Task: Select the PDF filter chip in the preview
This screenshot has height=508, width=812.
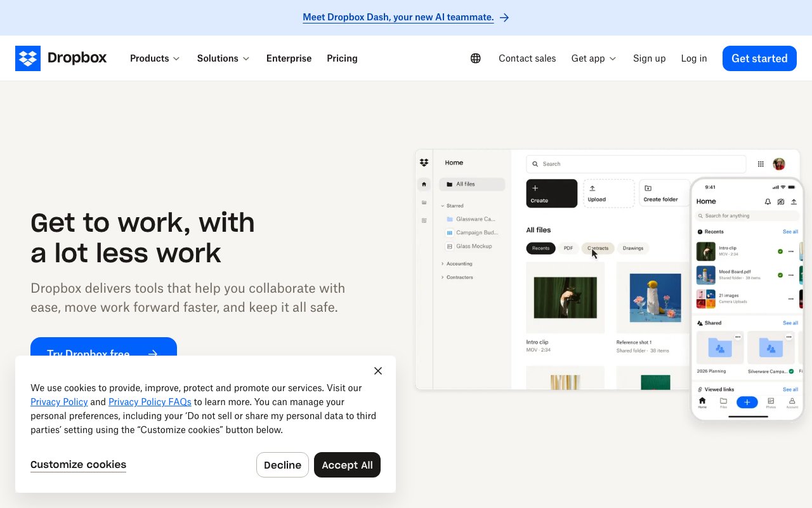Action: 568,248
